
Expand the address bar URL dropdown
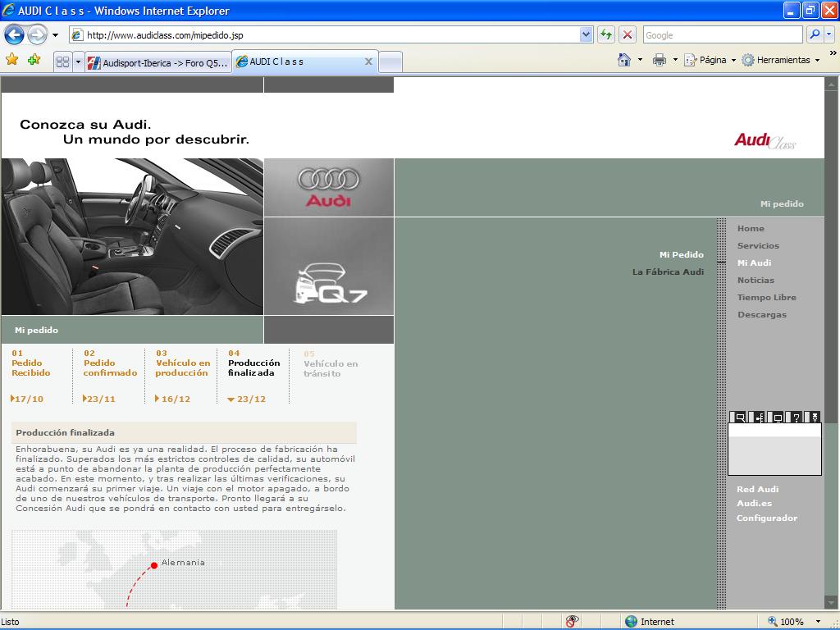coord(586,35)
